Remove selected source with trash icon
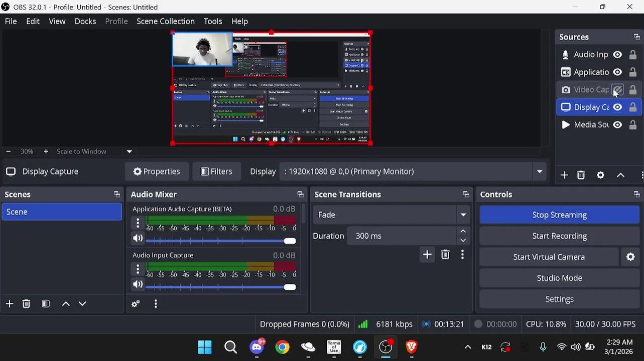 [x=581, y=175]
